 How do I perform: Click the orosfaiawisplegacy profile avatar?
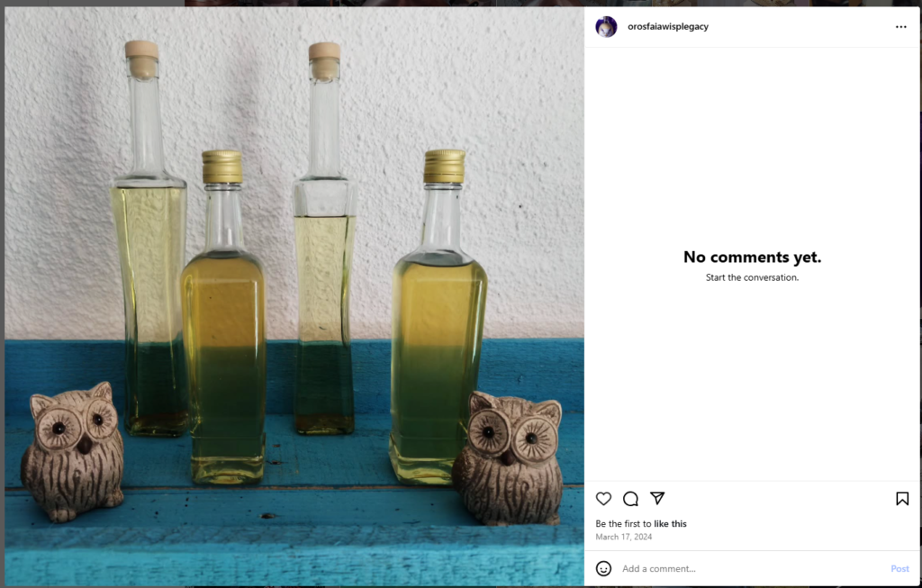[606, 27]
